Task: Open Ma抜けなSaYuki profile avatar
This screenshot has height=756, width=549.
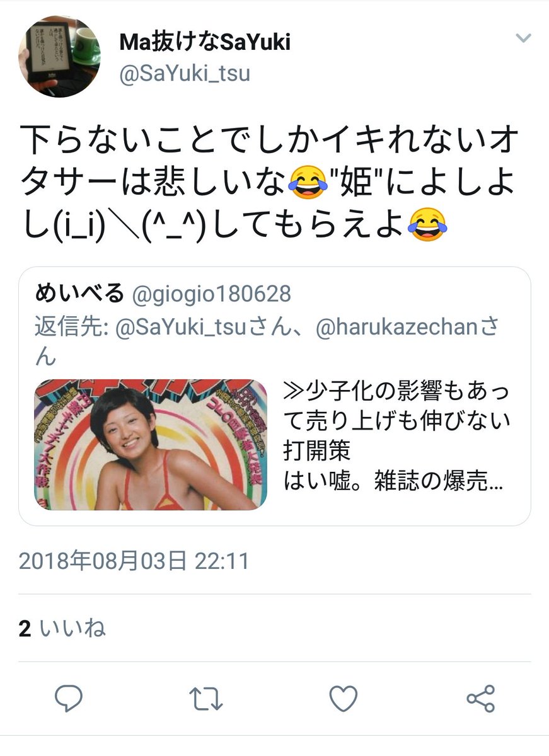Action: pos(59,56)
